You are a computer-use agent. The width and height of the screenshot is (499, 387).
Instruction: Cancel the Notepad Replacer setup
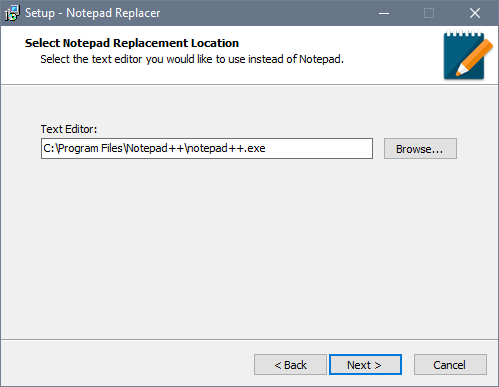[450, 365]
